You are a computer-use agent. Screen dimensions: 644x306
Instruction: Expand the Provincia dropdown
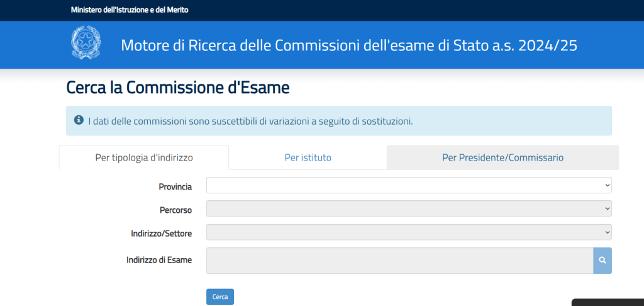click(x=409, y=185)
